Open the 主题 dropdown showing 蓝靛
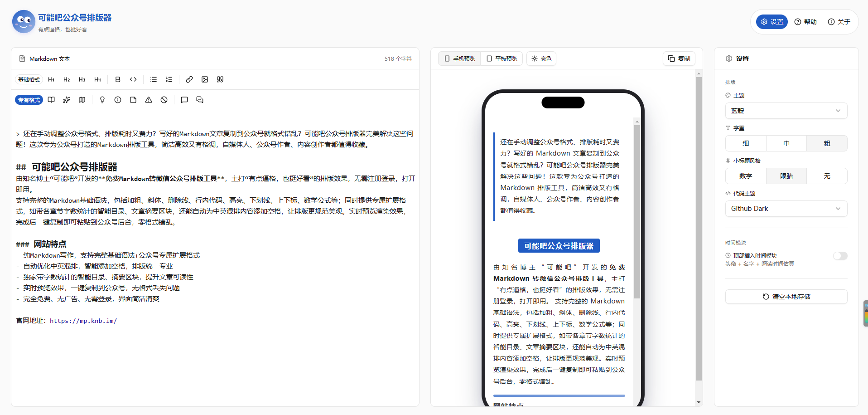Viewport: 868px width, 415px height. click(x=786, y=111)
